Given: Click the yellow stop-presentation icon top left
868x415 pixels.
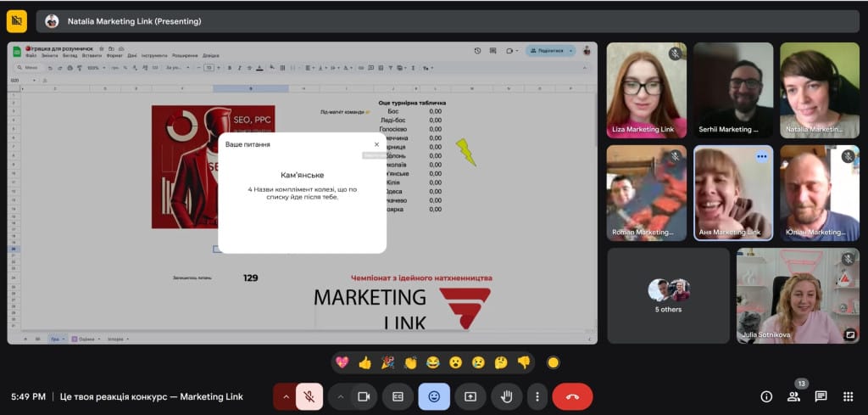Looking at the screenshot, I should tap(16, 21).
